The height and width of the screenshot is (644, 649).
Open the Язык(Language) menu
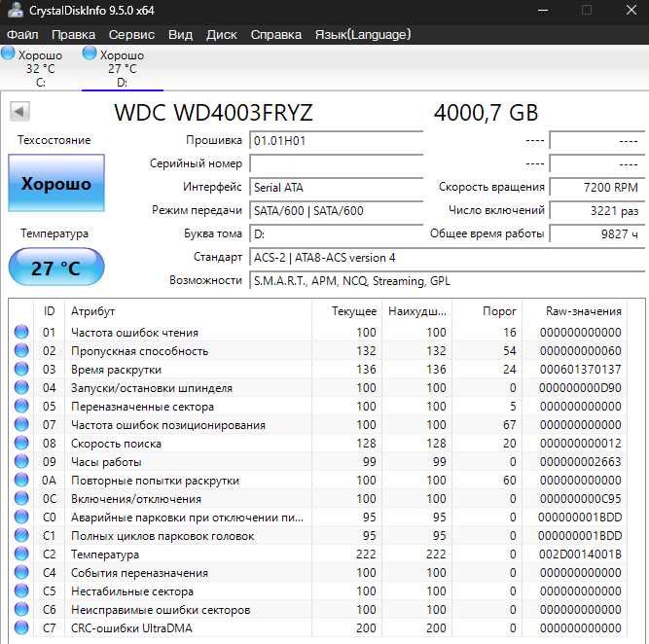363,34
